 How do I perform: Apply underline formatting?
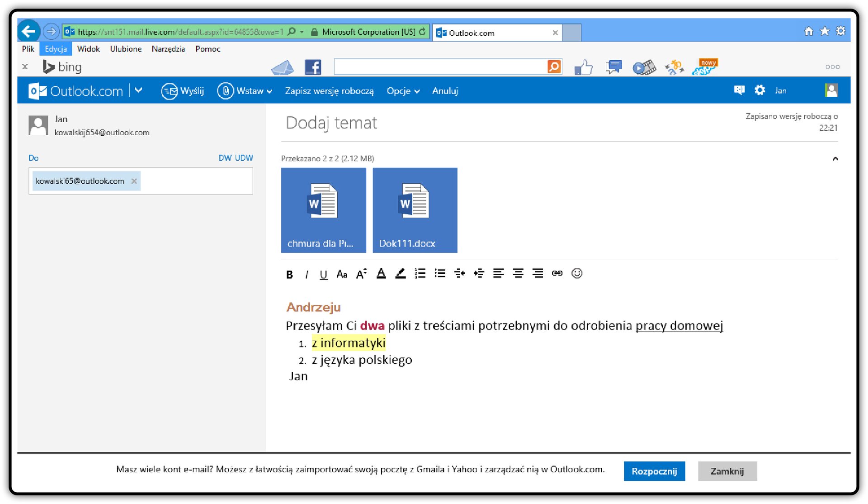[323, 274]
